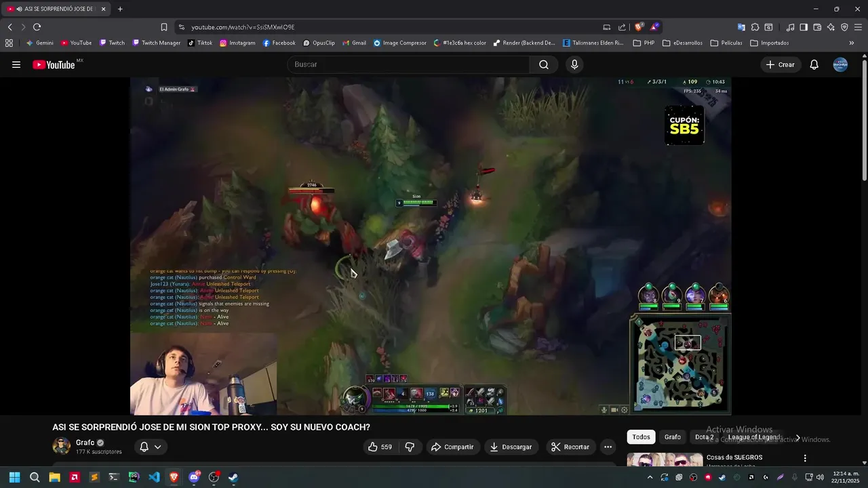Select the Dota 2 filter chip

tap(705, 437)
